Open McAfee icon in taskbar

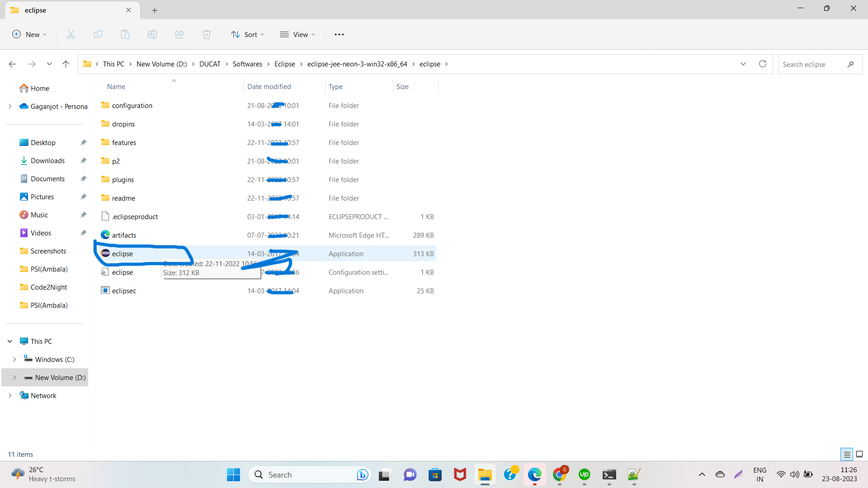[x=460, y=474]
